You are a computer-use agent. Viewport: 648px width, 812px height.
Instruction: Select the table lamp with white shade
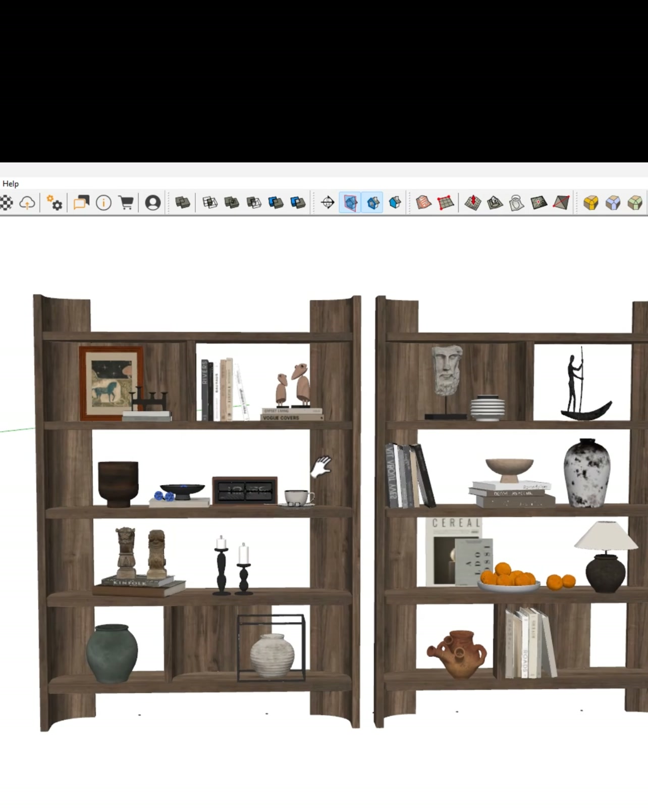tap(606, 556)
